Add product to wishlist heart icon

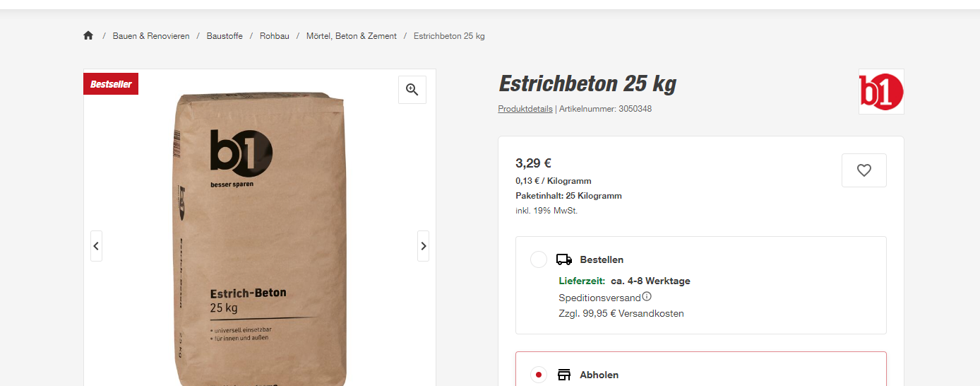pos(864,170)
